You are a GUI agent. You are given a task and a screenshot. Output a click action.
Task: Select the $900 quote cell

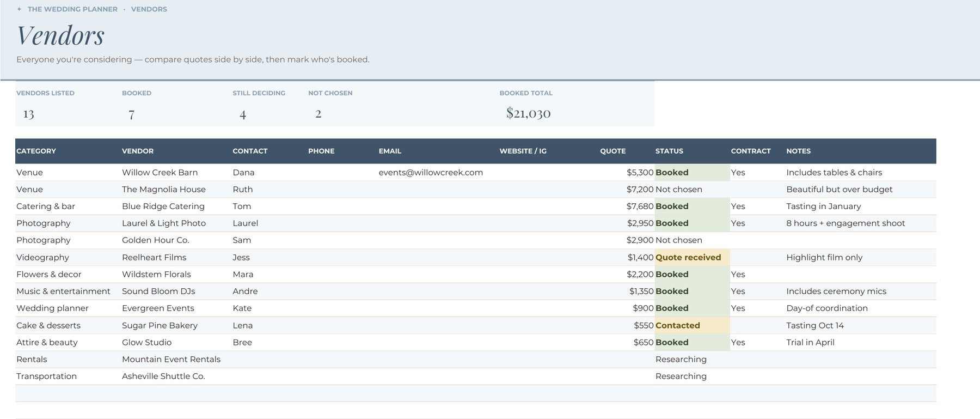pos(643,308)
